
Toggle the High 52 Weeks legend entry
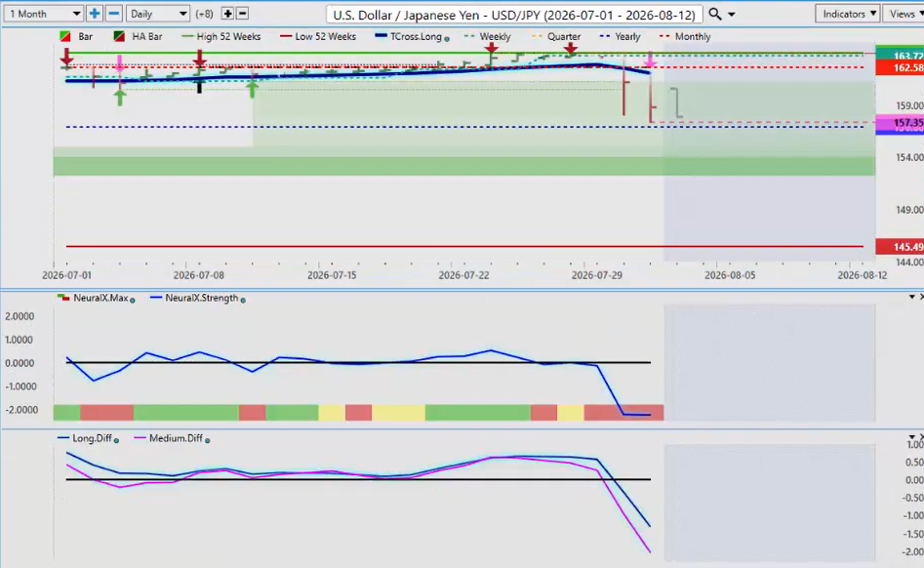[221, 36]
